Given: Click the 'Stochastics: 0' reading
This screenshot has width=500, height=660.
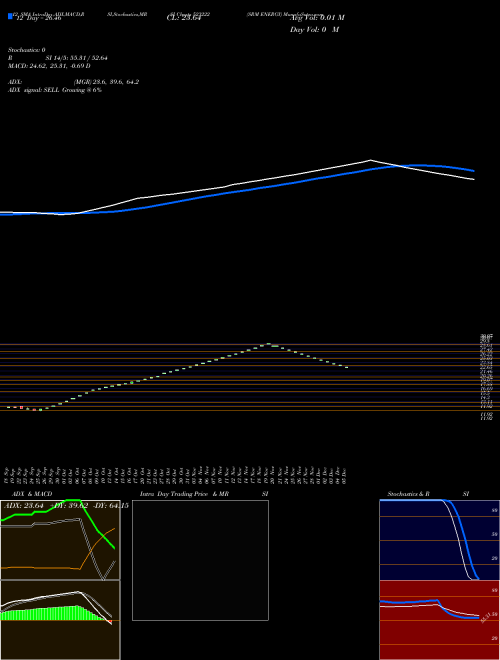Looking at the screenshot, I should 27,50.
